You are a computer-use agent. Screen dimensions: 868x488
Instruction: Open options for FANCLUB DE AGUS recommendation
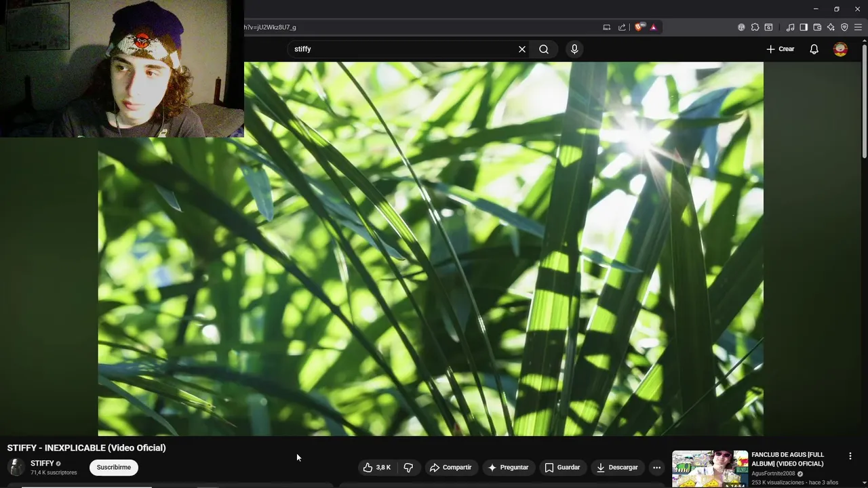[x=850, y=456]
